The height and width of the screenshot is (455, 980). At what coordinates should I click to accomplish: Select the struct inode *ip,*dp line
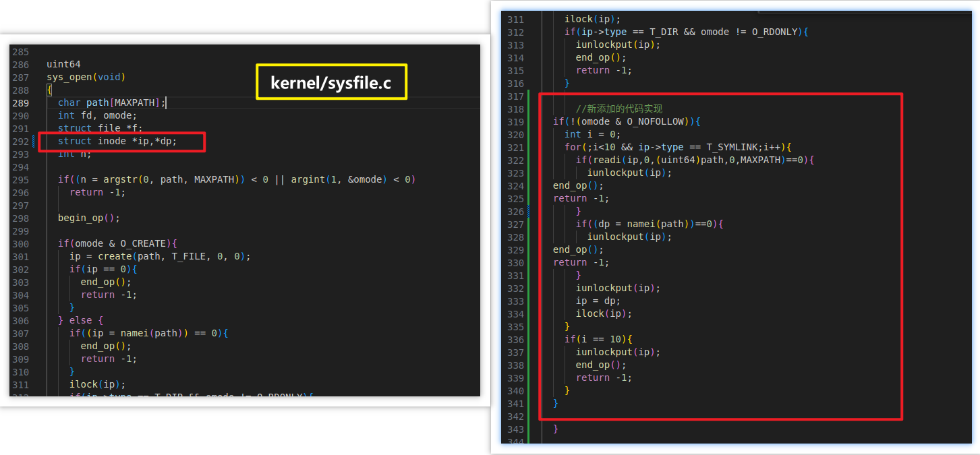pos(117,142)
